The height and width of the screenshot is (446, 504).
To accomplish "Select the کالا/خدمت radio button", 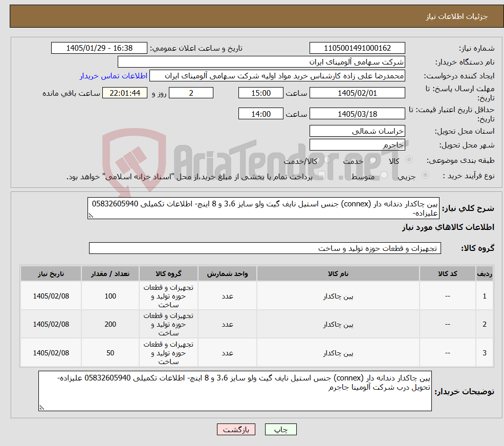I will [x=327, y=159].
